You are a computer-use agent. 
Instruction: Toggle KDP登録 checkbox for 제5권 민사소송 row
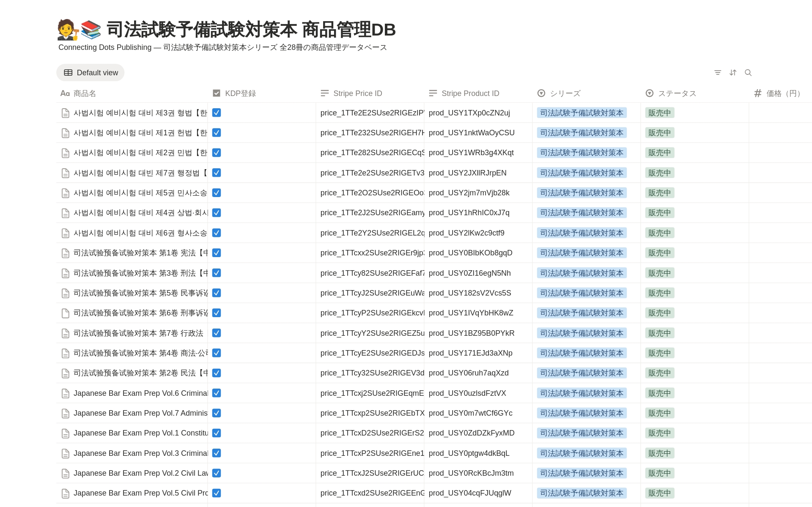click(217, 193)
